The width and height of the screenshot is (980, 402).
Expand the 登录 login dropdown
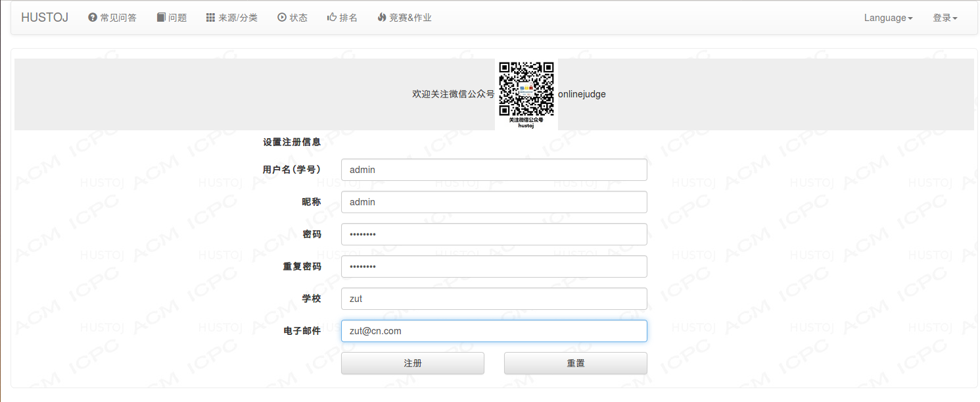point(945,18)
